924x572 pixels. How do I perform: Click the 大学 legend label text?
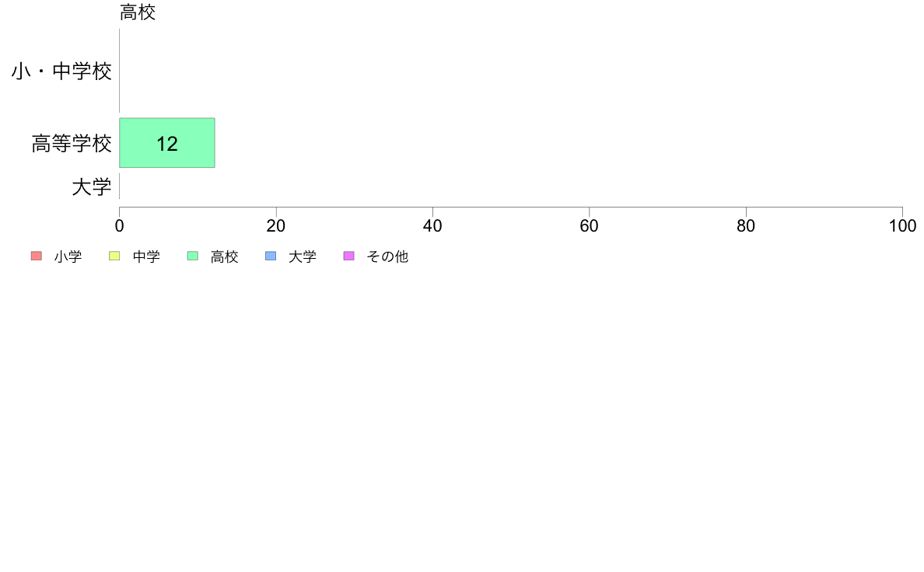tap(303, 256)
